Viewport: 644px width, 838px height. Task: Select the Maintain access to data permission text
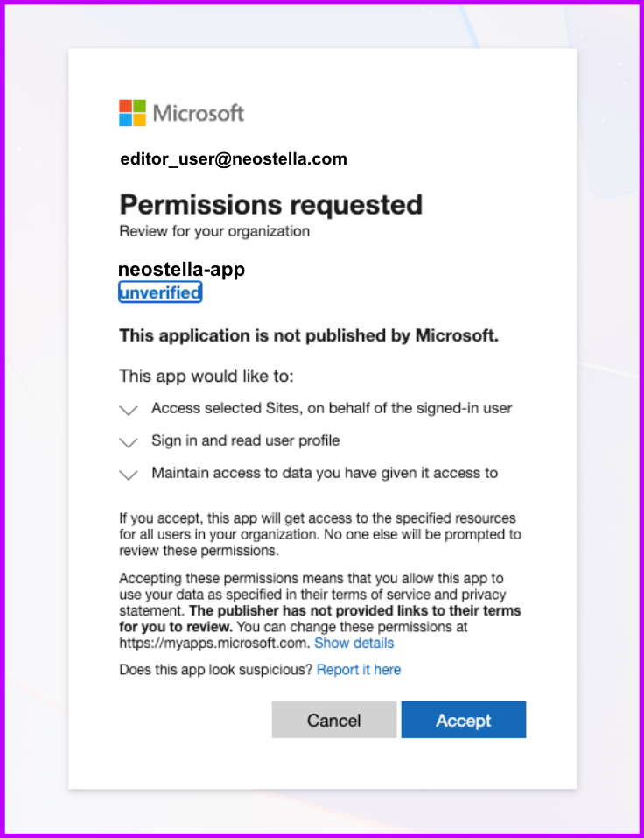click(x=325, y=473)
